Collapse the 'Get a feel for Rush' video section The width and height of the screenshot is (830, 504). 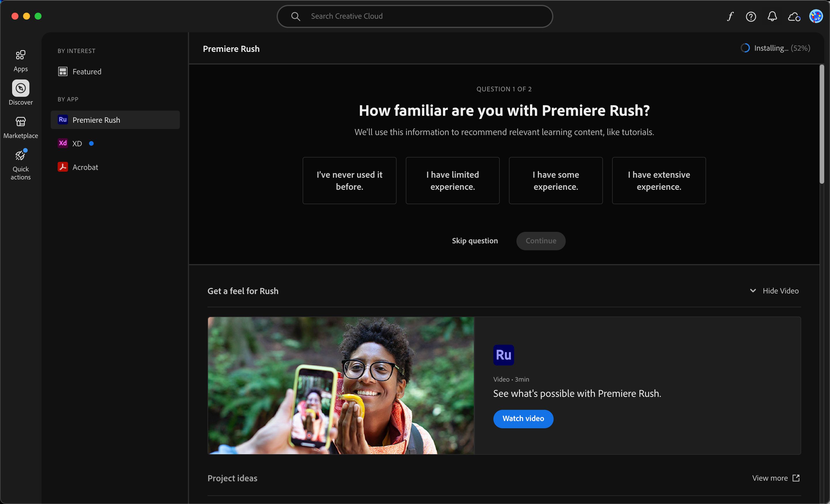point(774,291)
